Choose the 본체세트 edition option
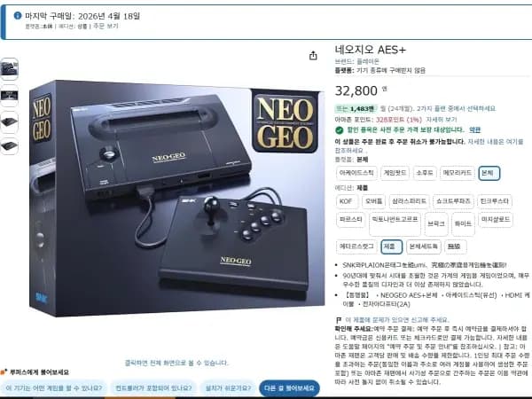Viewport: 532px width, 399px height. coord(424,246)
